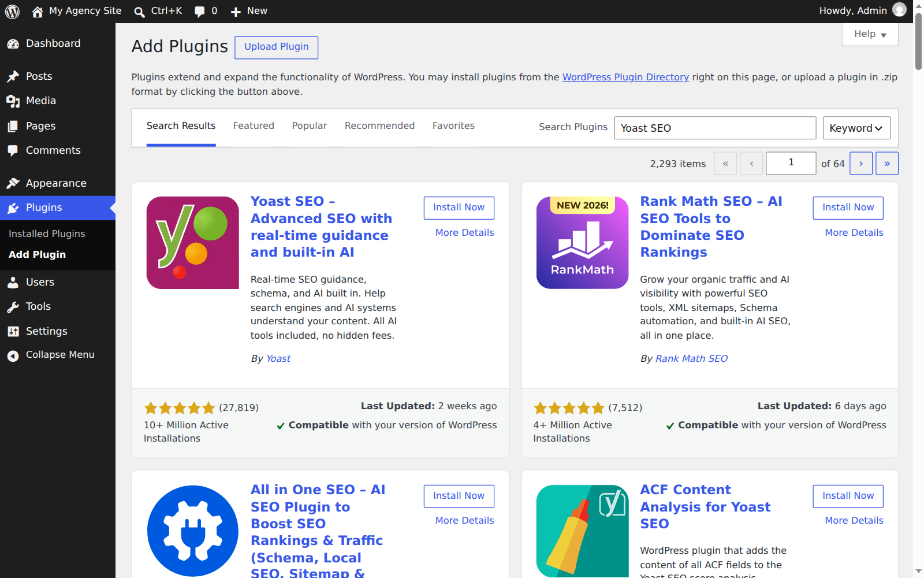This screenshot has height=578, width=924.
Task: Open the Keyword search type dropdown
Action: coord(856,128)
